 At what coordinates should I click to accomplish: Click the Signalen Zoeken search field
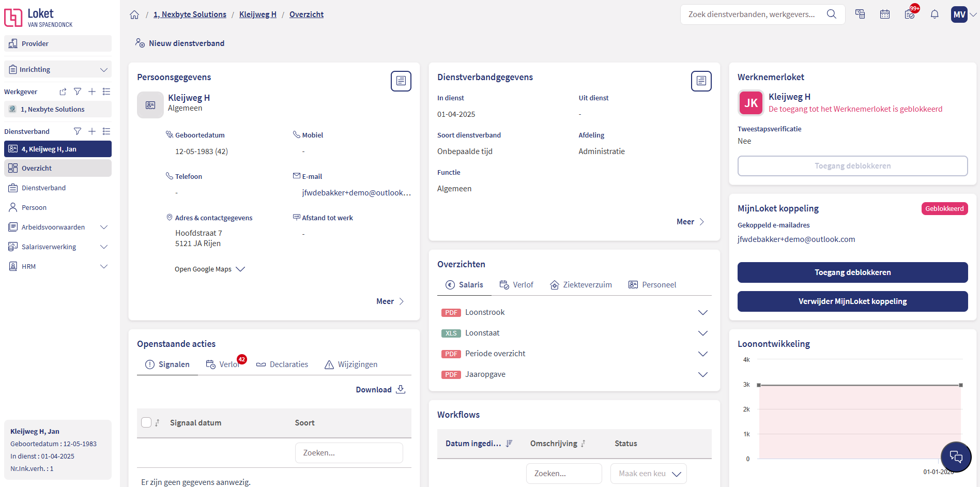[349, 453]
